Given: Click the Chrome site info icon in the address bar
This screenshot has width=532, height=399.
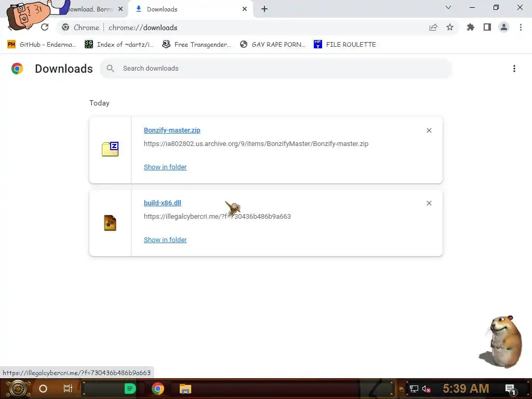Looking at the screenshot, I should (65, 28).
